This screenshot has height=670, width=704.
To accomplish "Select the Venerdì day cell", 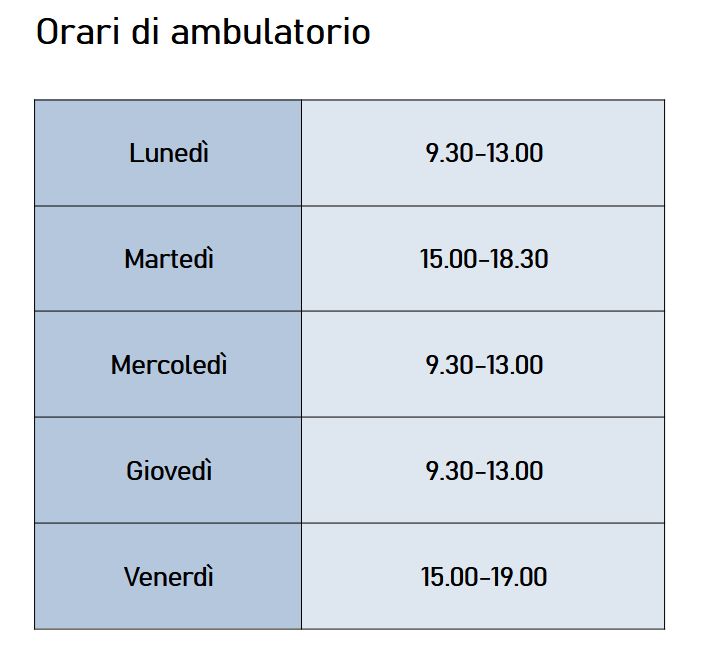I will 169,577.
